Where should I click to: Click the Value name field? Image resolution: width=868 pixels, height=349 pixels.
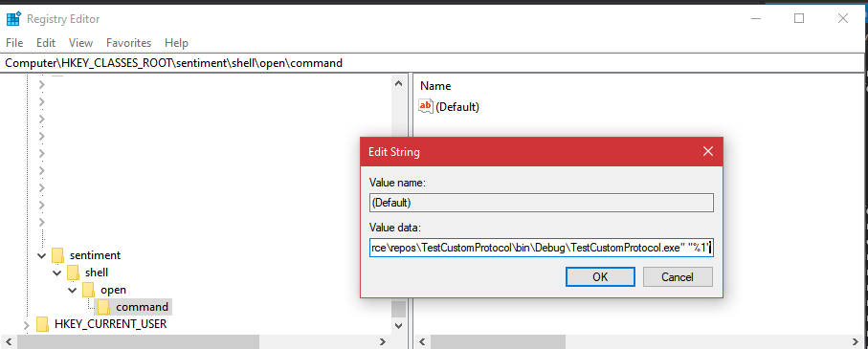click(x=542, y=203)
